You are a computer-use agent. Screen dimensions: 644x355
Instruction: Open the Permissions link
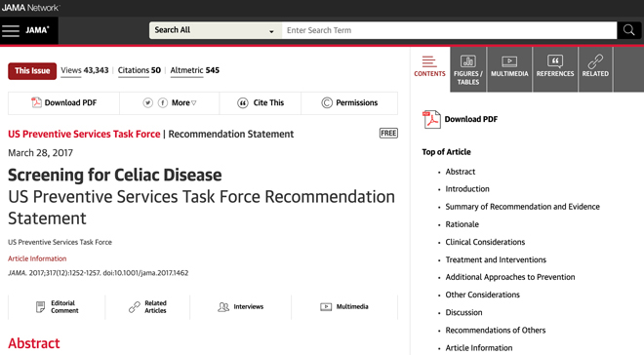349,102
